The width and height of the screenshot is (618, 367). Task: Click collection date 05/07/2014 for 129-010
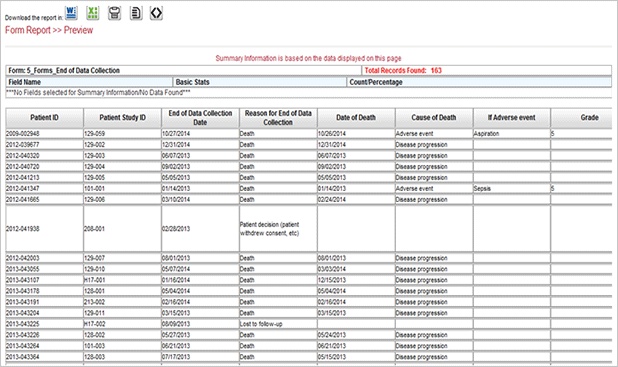[176, 269]
